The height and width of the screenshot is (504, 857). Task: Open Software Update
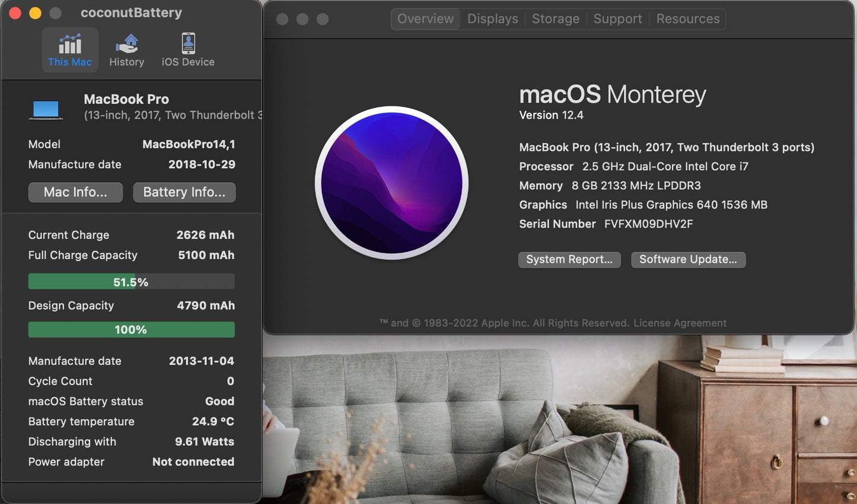(687, 260)
